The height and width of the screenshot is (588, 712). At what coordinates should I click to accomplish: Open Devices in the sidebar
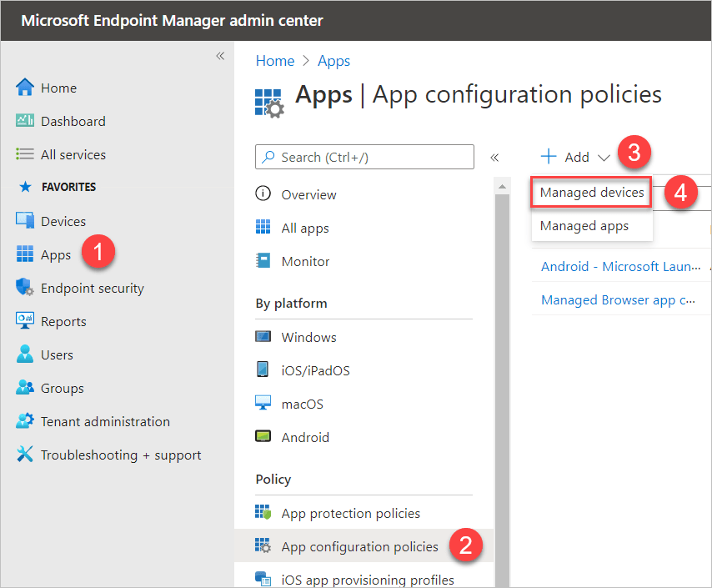(63, 222)
